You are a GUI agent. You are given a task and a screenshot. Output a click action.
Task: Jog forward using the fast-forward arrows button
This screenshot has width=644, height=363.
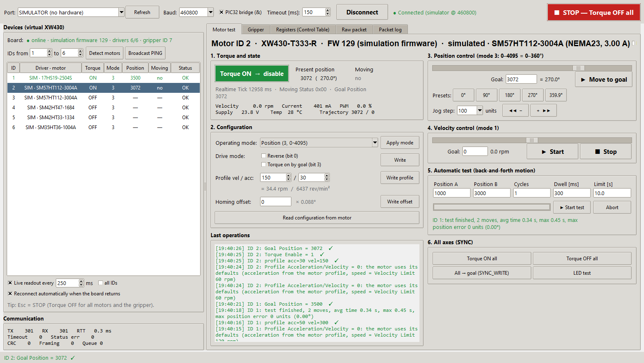pyautogui.click(x=543, y=111)
